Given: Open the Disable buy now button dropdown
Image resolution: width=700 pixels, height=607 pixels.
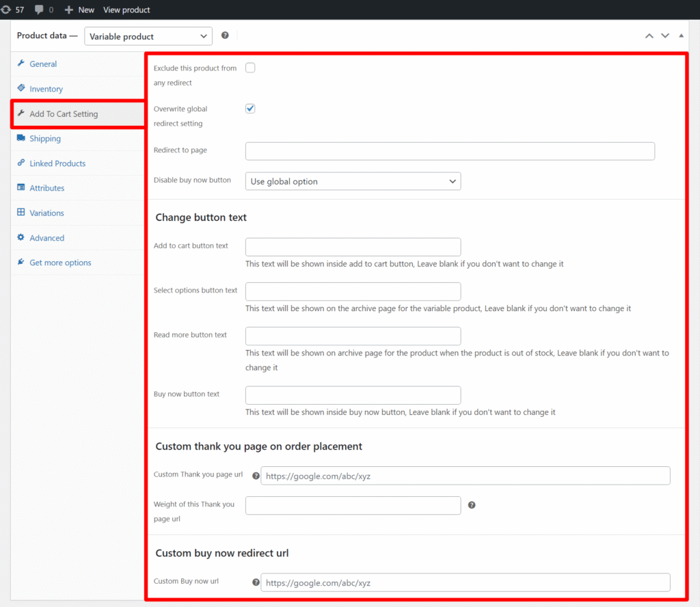Looking at the screenshot, I should (353, 181).
